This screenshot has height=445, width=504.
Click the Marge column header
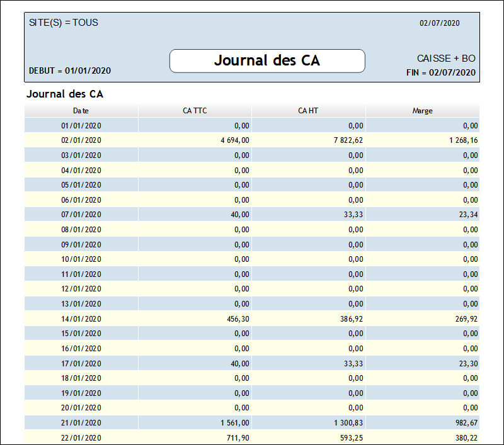pyautogui.click(x=422, y=111)
